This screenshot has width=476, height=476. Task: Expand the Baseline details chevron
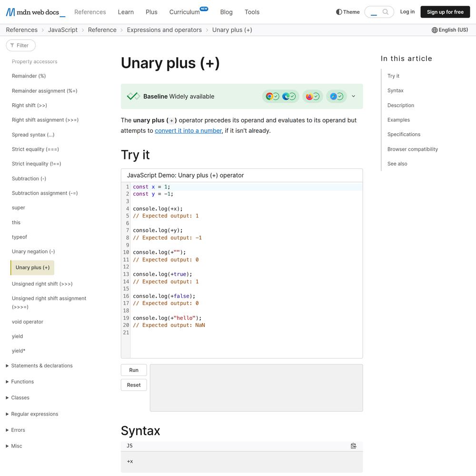[353, 96]
